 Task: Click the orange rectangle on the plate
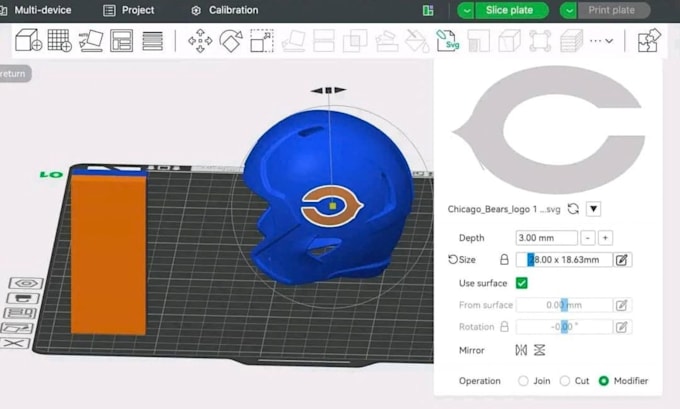pyautogui.click(x=108, y=254)
